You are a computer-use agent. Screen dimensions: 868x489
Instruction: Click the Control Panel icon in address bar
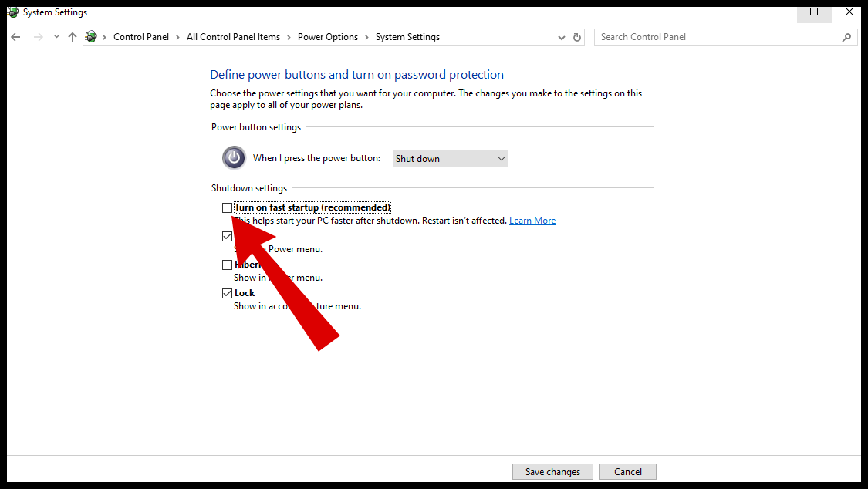click(91, 37)
